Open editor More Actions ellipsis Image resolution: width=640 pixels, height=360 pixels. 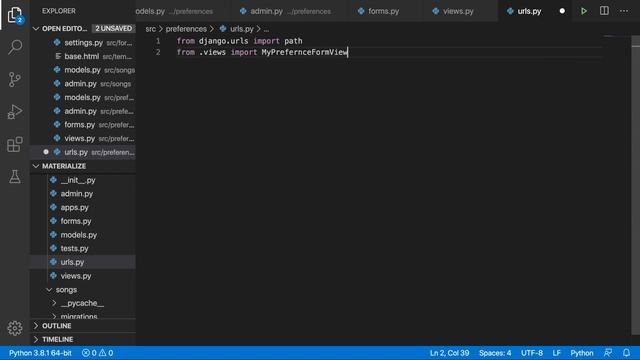click(624, 11)
